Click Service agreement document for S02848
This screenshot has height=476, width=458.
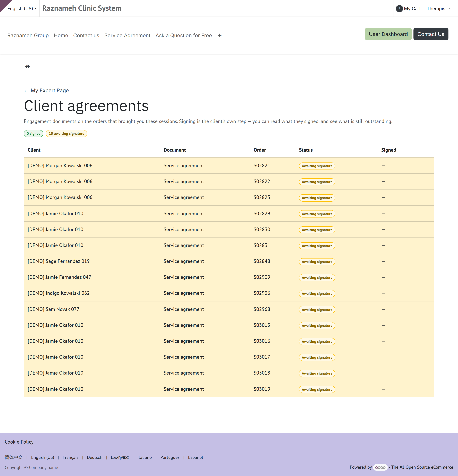184,261
